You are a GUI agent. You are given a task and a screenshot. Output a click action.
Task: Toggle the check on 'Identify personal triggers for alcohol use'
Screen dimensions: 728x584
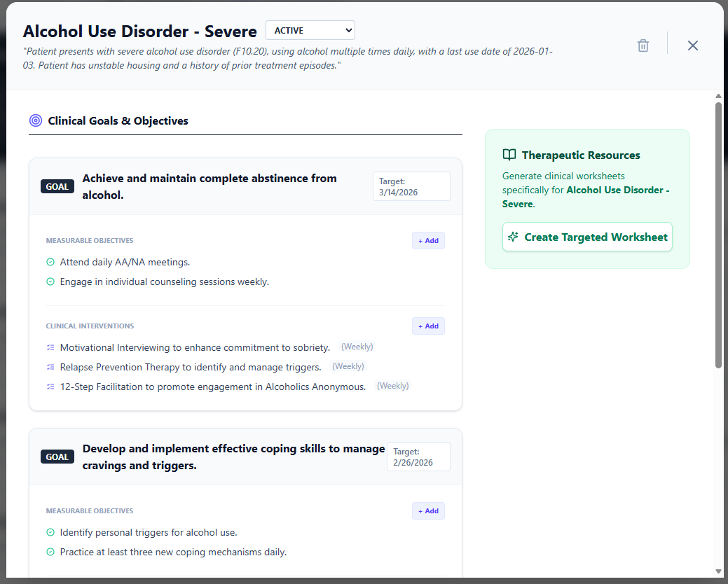(50, 531)
